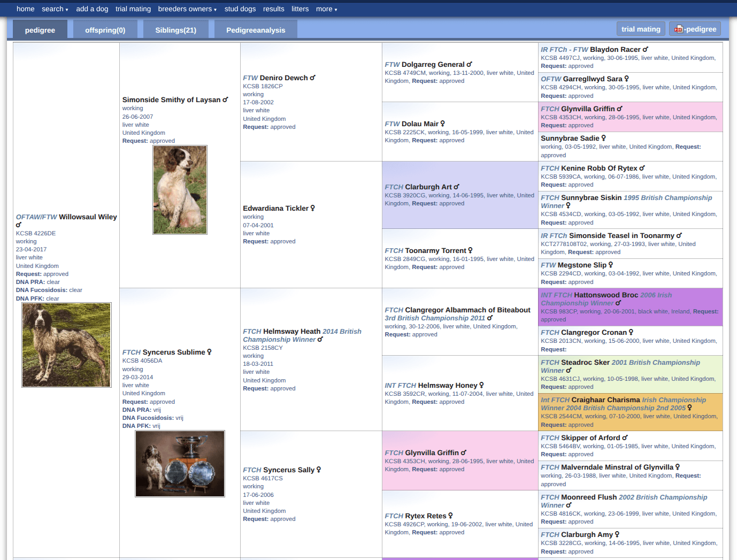Open the PDF pedigree export button
737x560 pixels.
[695, 29]
